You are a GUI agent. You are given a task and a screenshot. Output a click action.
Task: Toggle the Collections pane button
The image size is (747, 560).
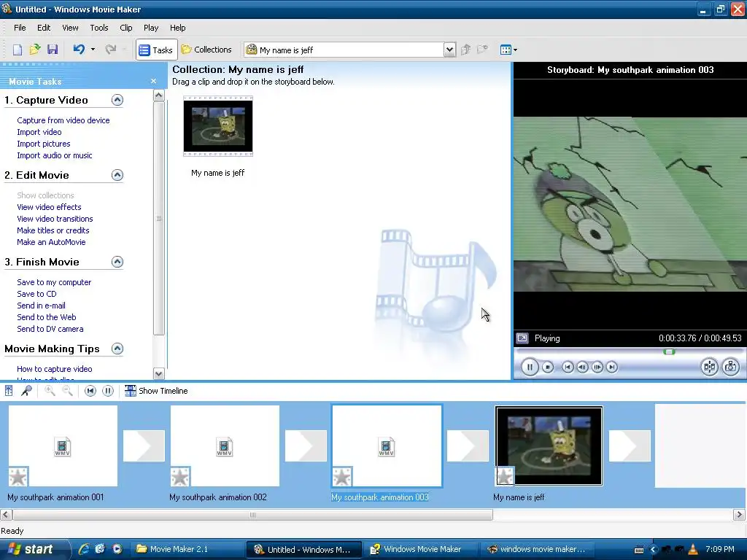point(206,50)
